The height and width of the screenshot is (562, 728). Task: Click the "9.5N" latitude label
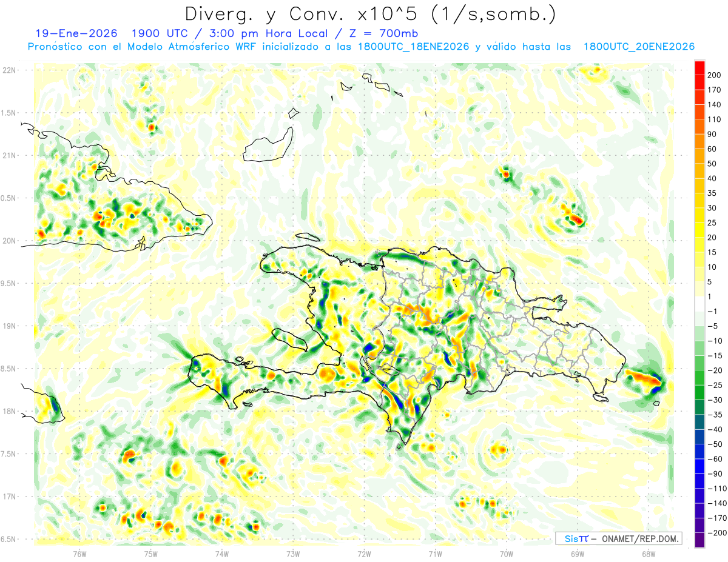(x=9, y=283)
